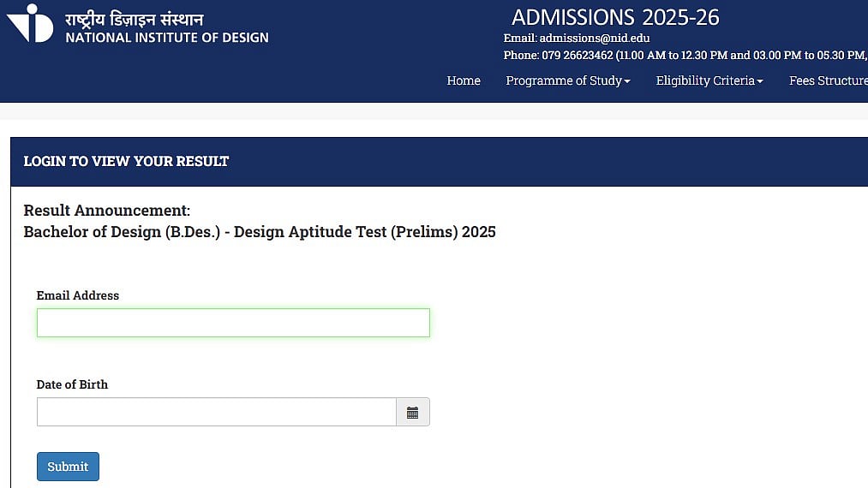The width and height of the screenshot is (868, 488).
Task: Click the Result Announcement heading
Action: (107, 211)
